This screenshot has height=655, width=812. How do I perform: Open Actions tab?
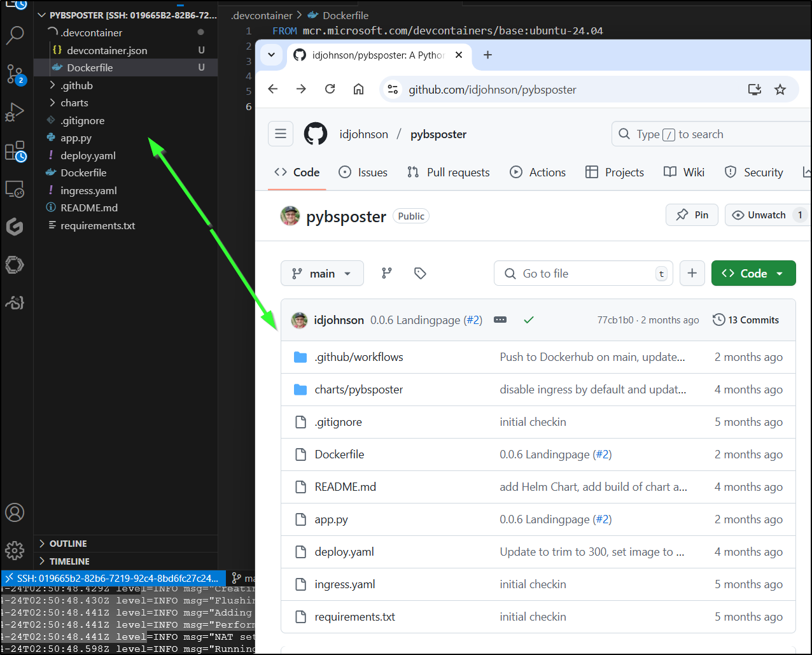pyautogui.click(x=538, y=173)
